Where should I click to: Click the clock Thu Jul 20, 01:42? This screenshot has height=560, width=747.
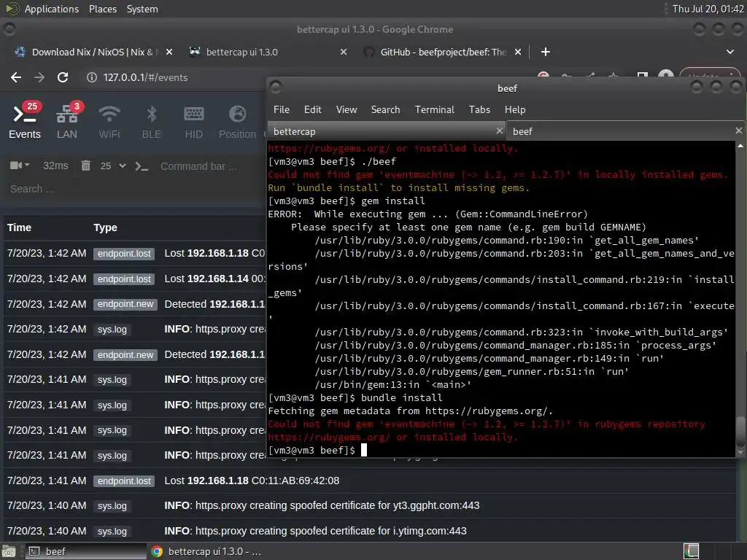click(708, 9)
